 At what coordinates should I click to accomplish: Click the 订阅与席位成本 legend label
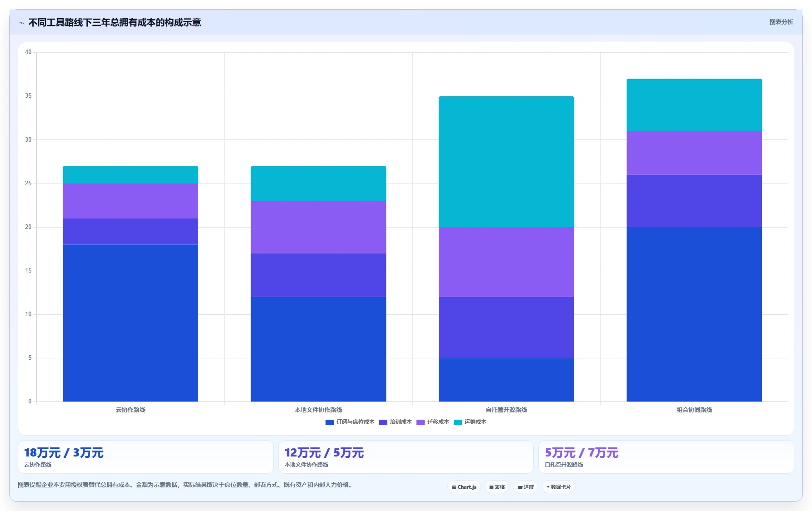(x=356, y=422)
